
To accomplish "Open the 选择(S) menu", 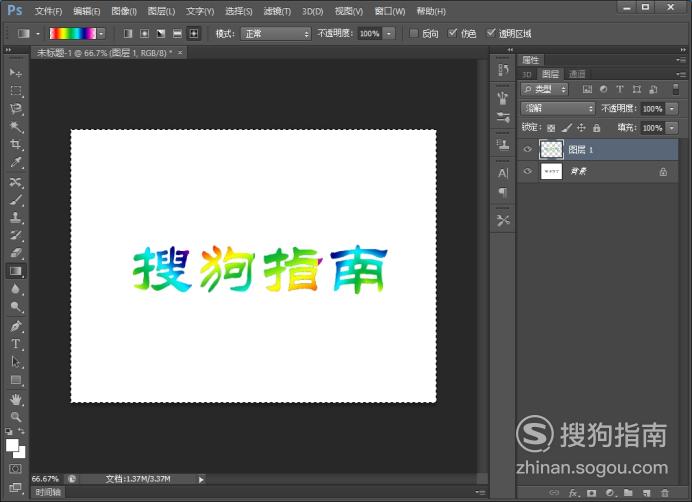I will click(238, 11).
